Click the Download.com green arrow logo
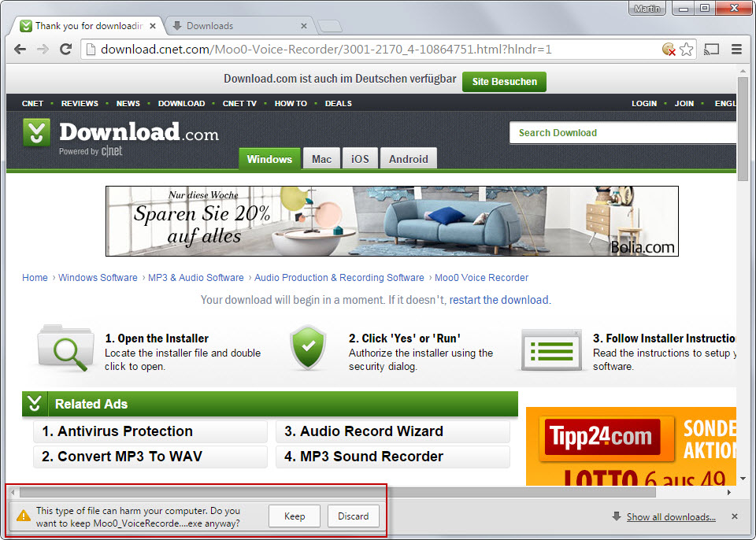The width and height of the screenshot is (756, 540). [x=37, y=132]
